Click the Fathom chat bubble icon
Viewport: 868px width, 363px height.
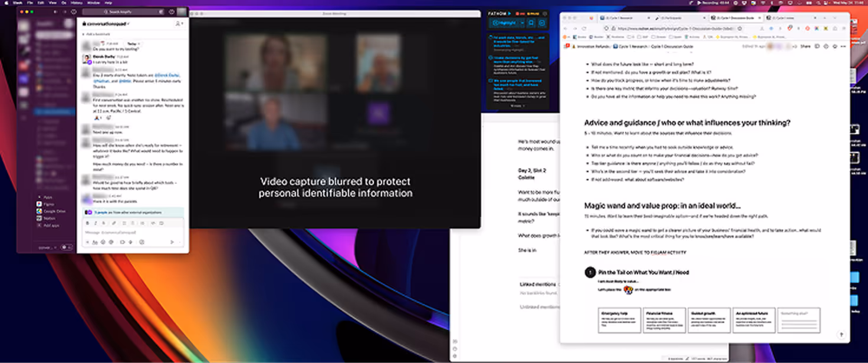click(x=542, y=22)
